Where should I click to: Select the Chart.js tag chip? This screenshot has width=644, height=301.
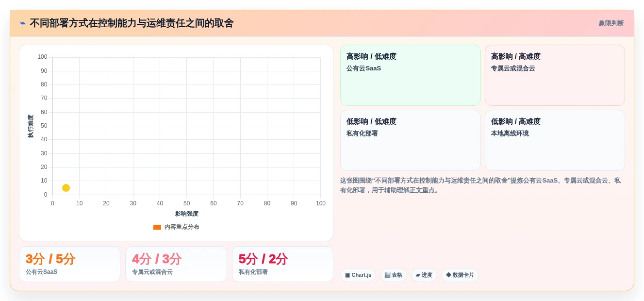pyautogui.click(x=358, y=275)
